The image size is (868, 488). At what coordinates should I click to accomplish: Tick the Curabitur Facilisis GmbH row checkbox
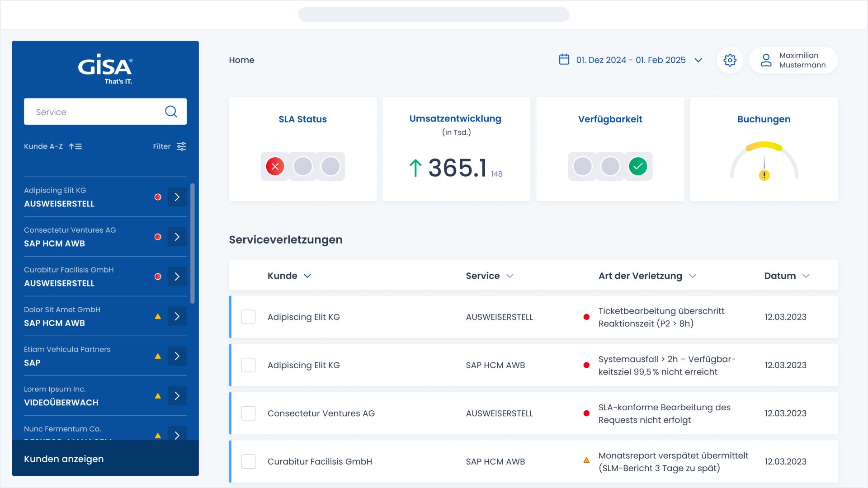click(x=248, y=461)
